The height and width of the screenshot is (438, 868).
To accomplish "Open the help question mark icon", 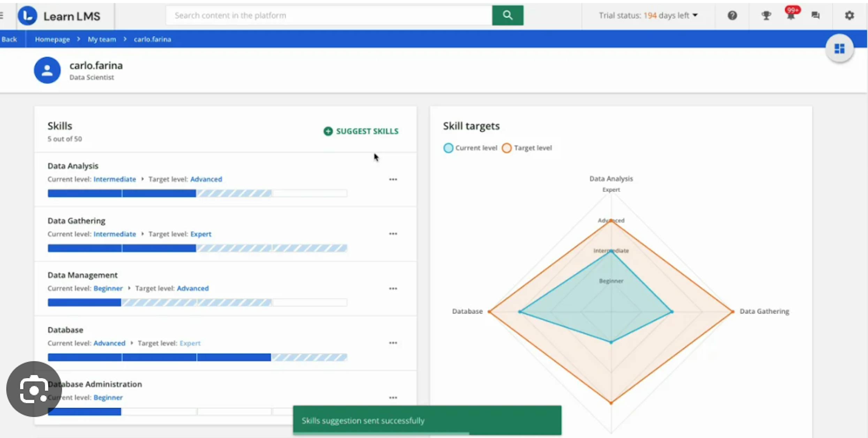I will tap(732, 15).
